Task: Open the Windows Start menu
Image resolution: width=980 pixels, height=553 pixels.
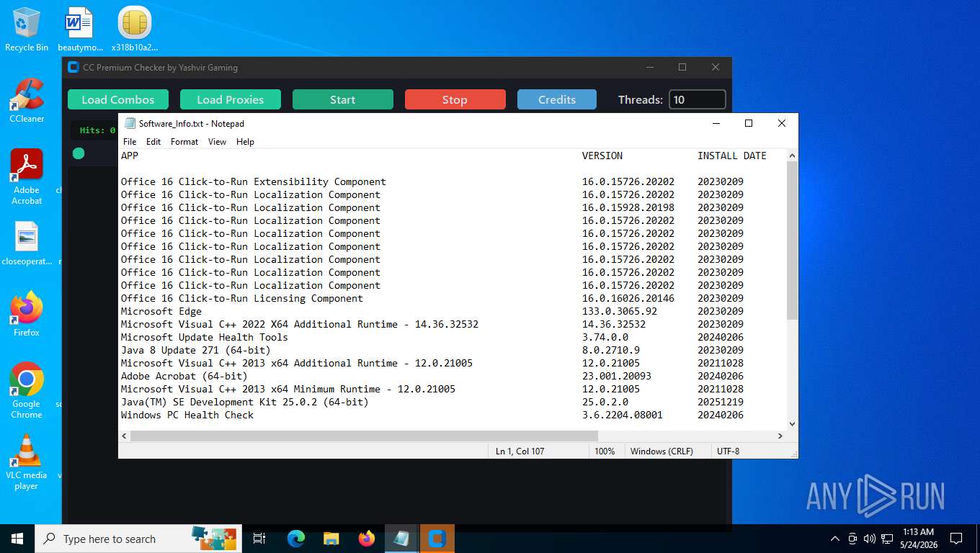Action: pos(17,539)
